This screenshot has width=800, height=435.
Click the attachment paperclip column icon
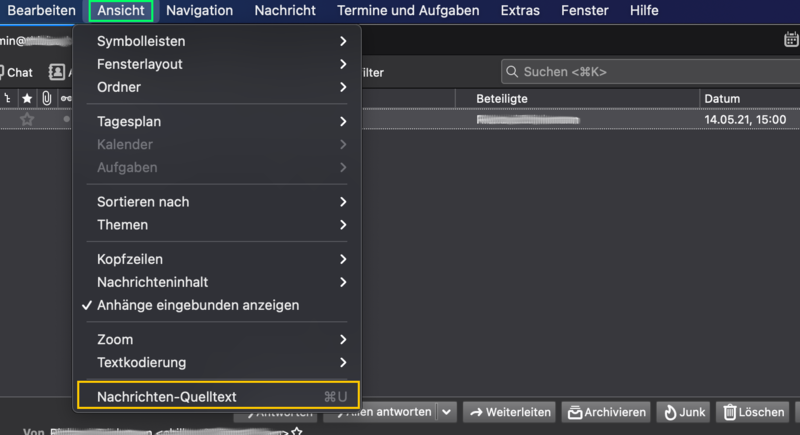click(46, 98)
